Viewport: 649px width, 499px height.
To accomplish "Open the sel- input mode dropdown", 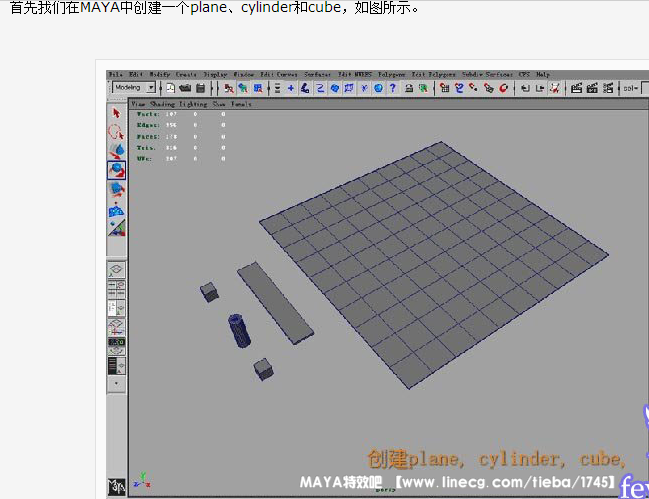I will (631, 88).
